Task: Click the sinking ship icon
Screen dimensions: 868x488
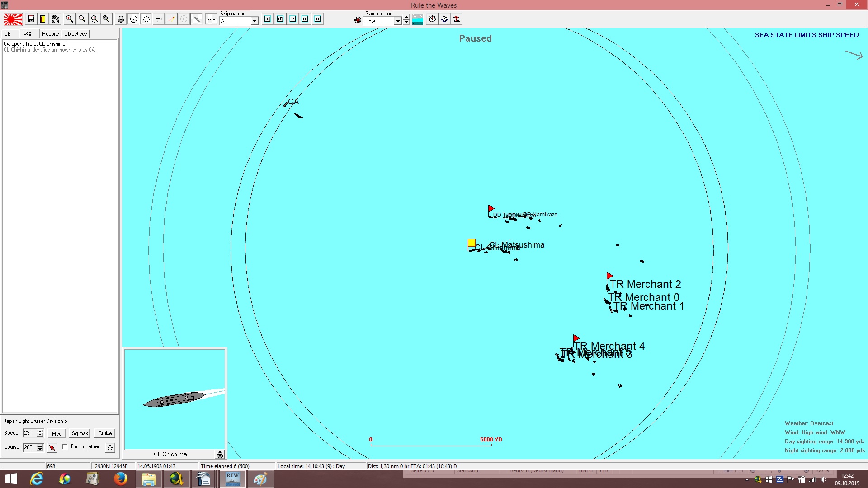Action: [x=457, y=19]
